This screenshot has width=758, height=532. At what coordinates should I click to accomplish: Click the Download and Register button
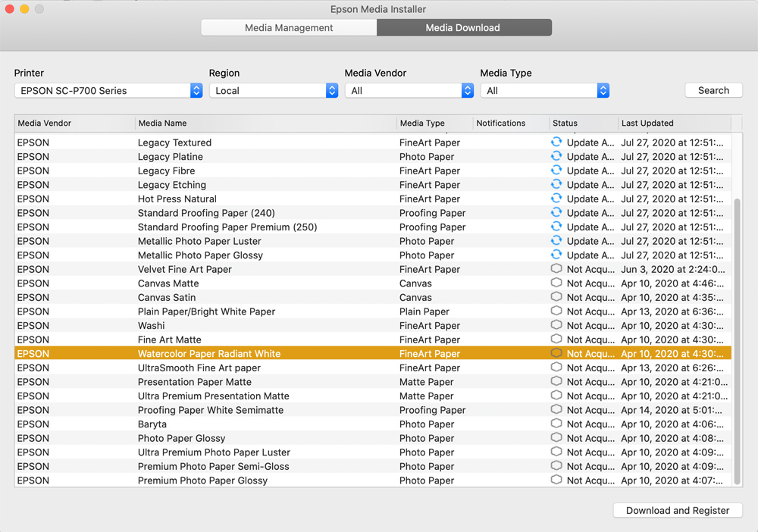click(x=678, y=511)
